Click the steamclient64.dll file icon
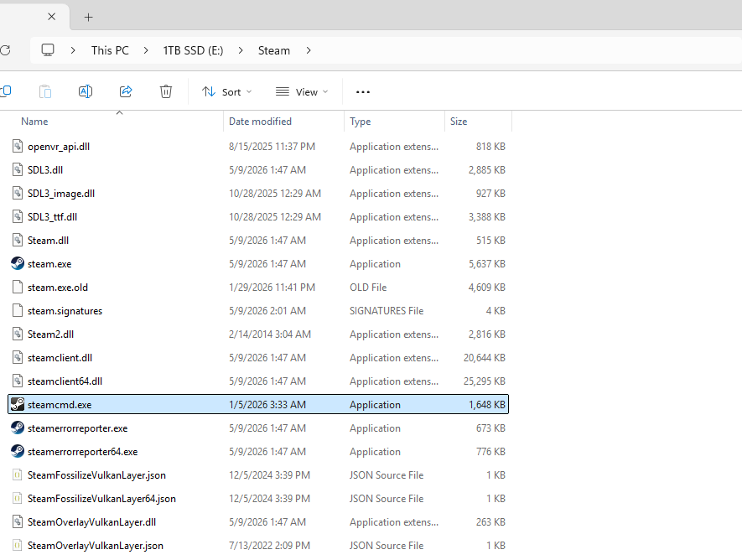The image size is (742, 560). click(18, 381)
